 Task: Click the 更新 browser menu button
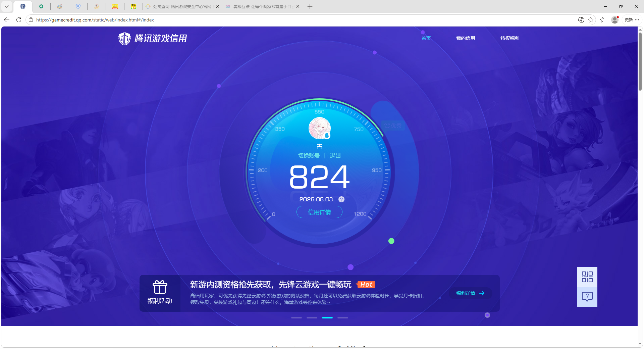pyautogui.click(x=632, y=20)
